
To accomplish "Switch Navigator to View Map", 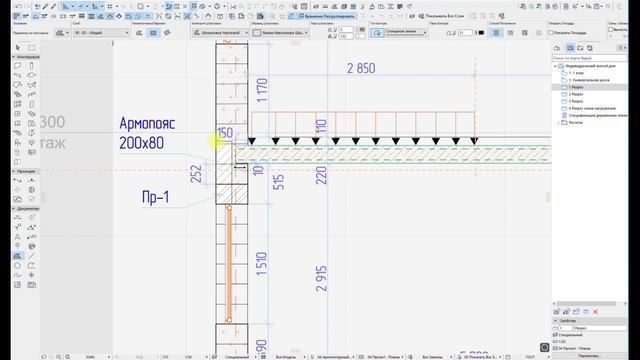I will [570, 48].
